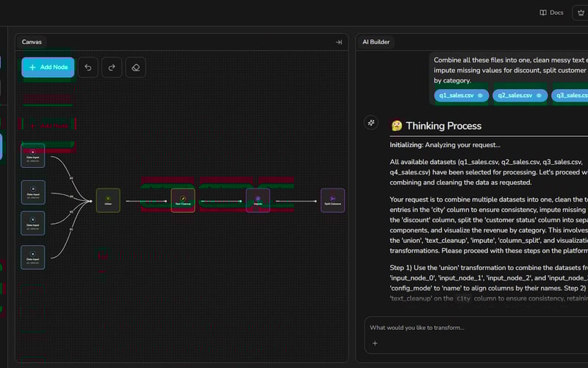Redo the last canvas action

click(112, 68)
